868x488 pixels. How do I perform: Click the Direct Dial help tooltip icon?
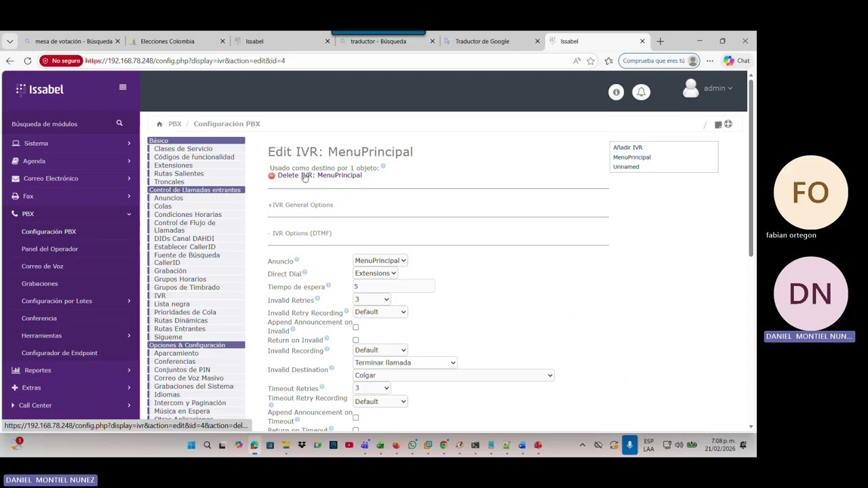point(304,272)
